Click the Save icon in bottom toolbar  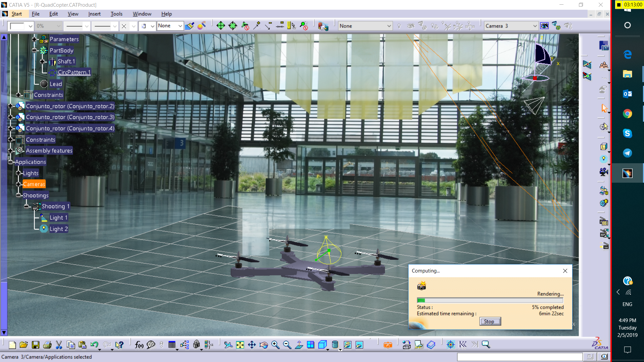click(36, 345)
